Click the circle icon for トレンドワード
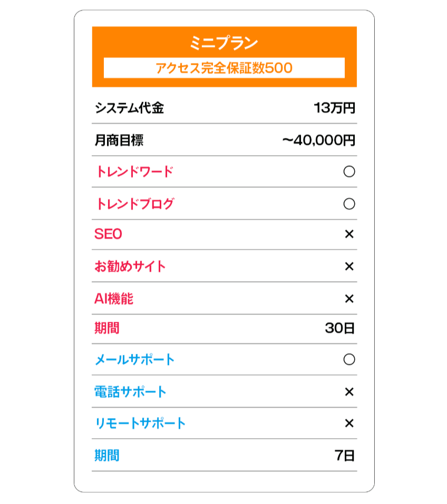Image resolution: width=447 pixels, height=504 pixels. (x=349, y=172)
